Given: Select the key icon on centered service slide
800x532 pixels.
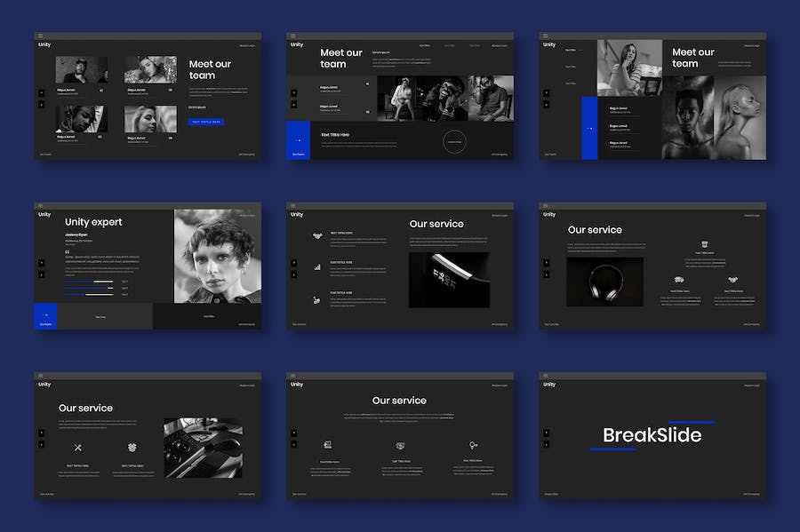Looking at the screenshot, I should 474,445.
